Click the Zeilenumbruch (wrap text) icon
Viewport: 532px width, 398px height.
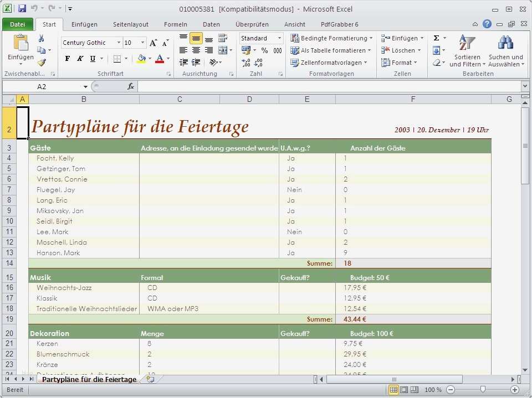click(x=222, y=39)
